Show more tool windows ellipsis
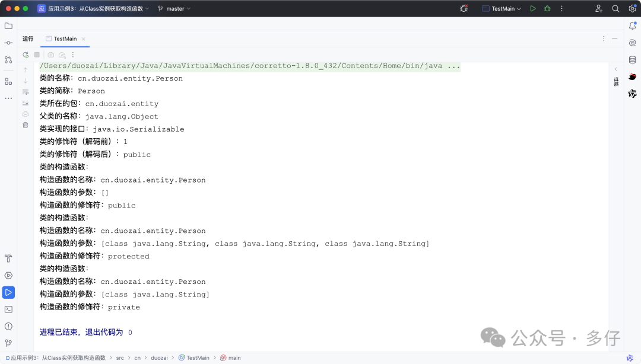The image size is (641, 364). (x=8, y=98)
